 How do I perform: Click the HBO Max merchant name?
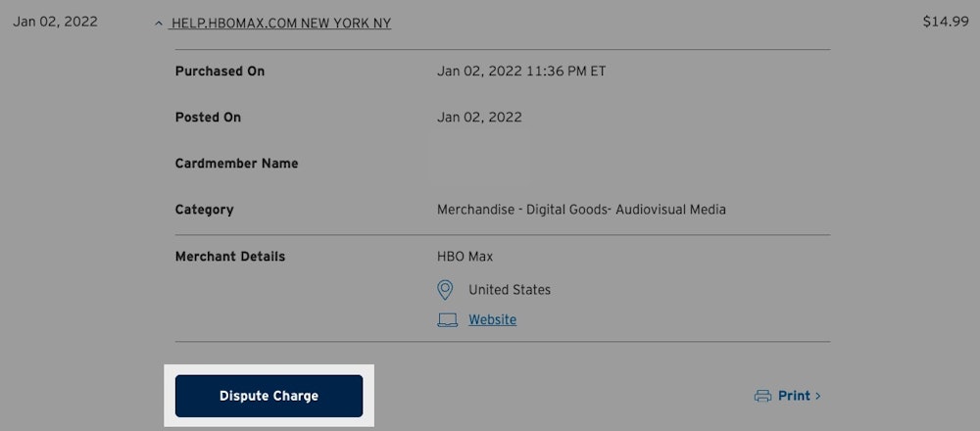[x=465, y=257]
